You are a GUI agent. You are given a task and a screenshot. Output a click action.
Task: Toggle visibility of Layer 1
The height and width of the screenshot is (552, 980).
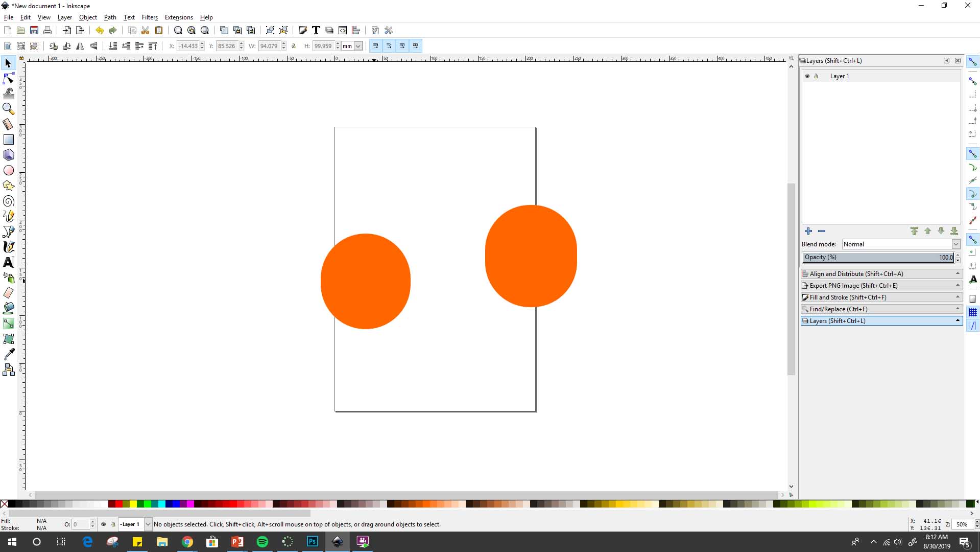coord(807,76)
